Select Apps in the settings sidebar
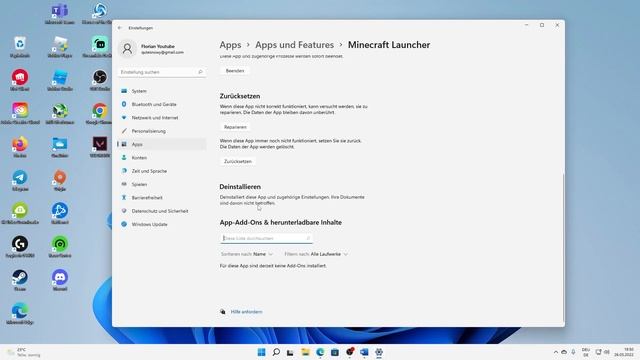 click(x=162, y=144)
